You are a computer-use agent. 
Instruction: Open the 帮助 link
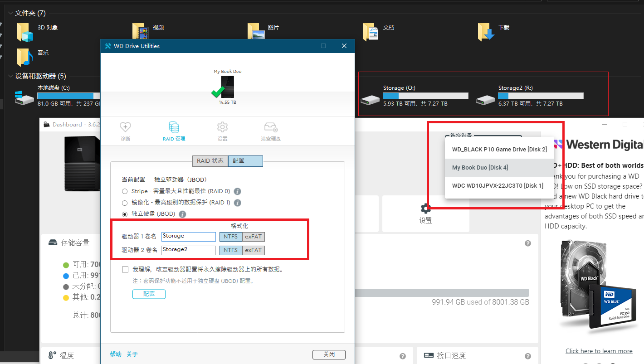[116, 354]
